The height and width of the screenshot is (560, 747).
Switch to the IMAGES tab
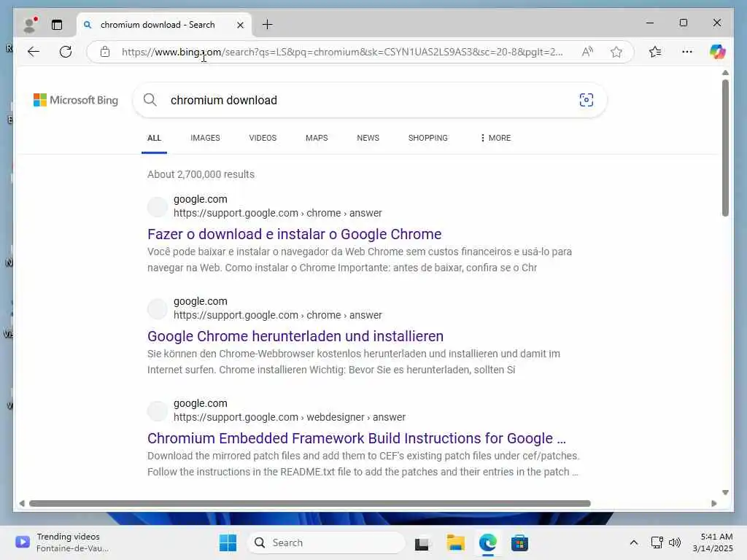pyautogui.click(x=205, y=138)
